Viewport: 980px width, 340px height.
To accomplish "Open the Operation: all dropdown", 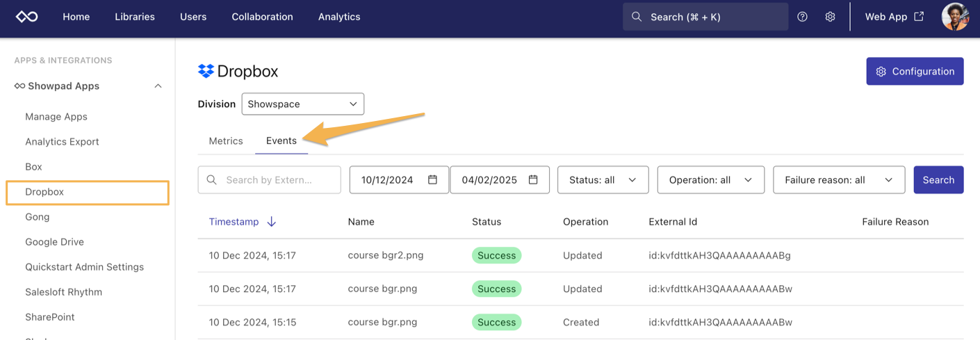I will (x=710, y=179).
